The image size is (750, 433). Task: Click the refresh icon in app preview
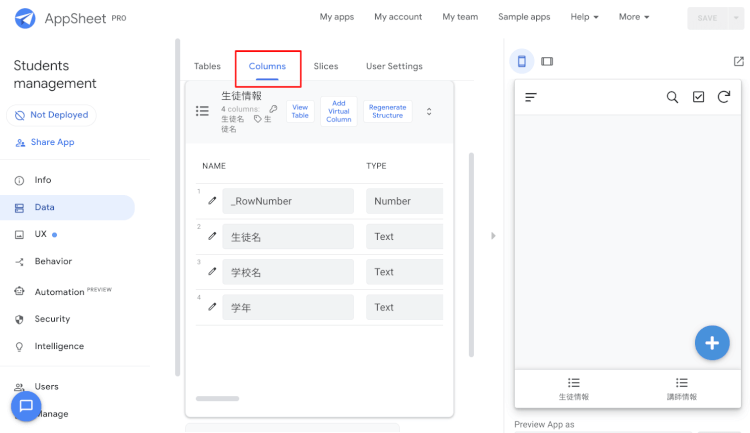[723, 97]
